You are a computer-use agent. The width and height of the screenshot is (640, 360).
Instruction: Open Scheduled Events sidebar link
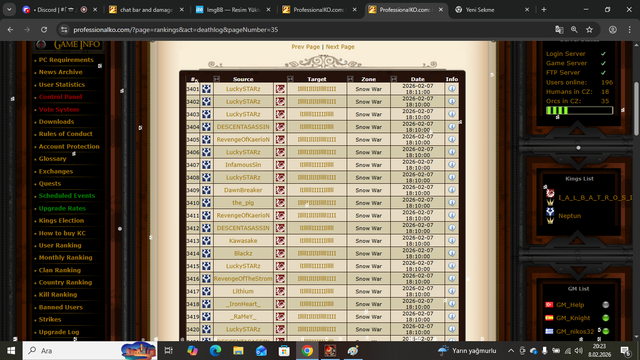click(x=67, y=196)
